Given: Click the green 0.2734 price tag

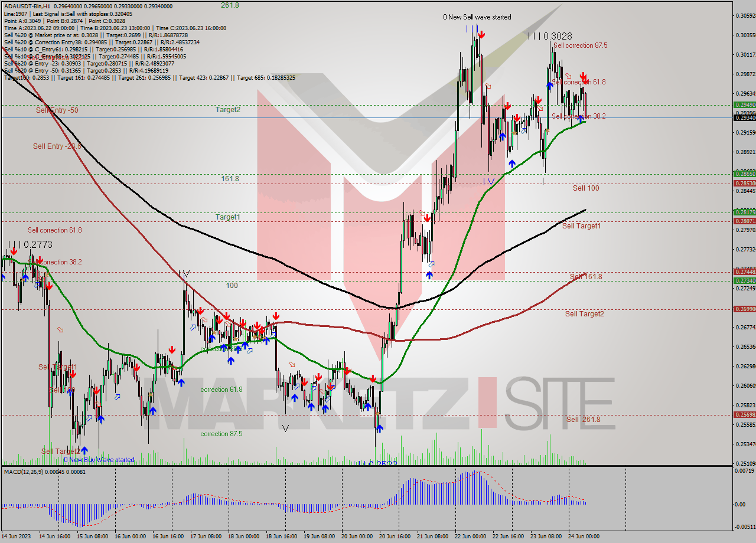Looking at the screenshot, I should click(744, 281).
